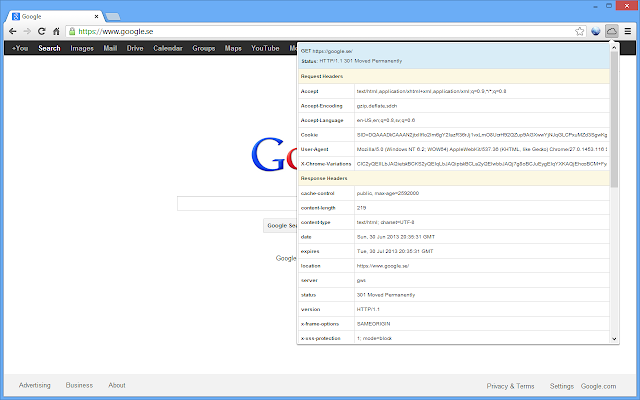
Task: Select the version value HTTP/1.1
Action: coord(368,309)
